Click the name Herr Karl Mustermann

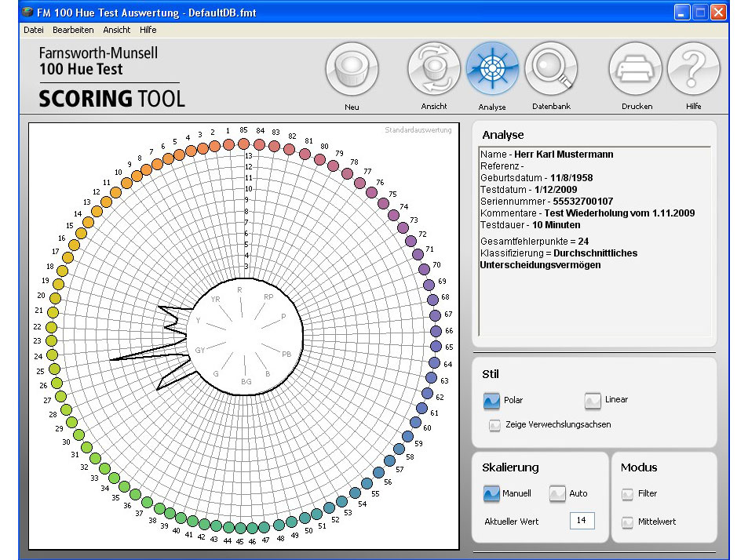[564, 155]
